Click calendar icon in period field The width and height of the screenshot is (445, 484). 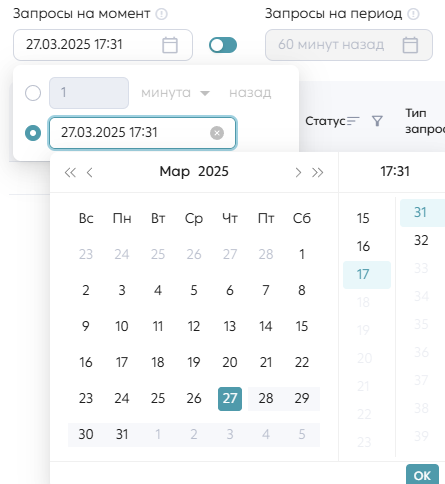point(410,45)
